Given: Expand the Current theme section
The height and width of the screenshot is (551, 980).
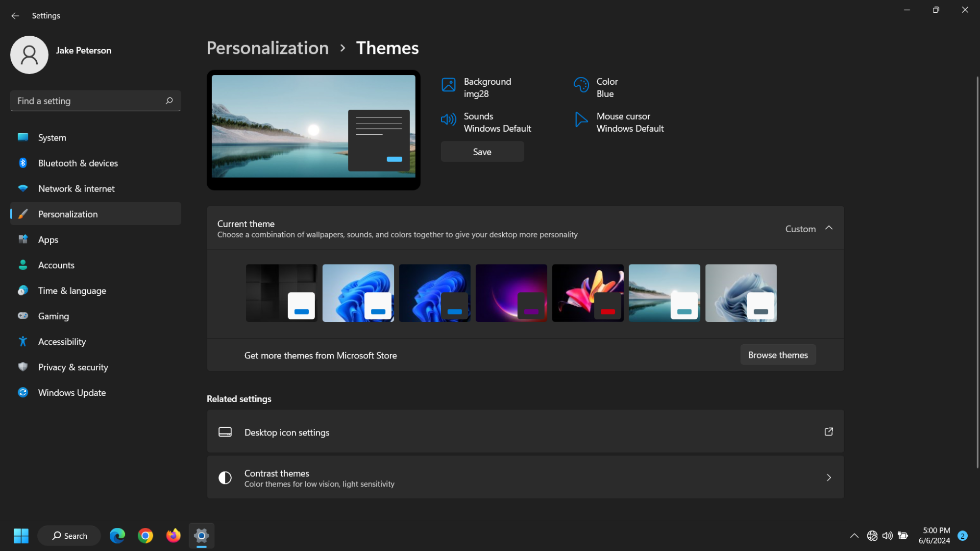Looking at the screenshot, I should (x=829, y=228).
